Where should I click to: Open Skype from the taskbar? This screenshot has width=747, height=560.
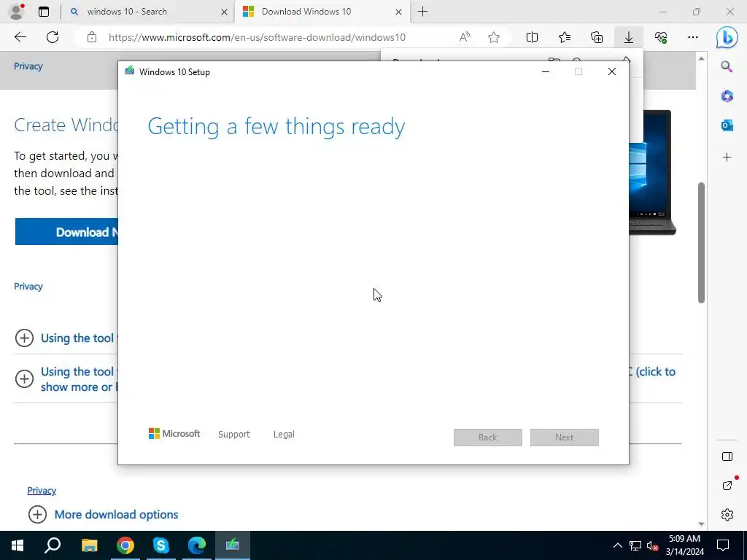click(161, 545)
